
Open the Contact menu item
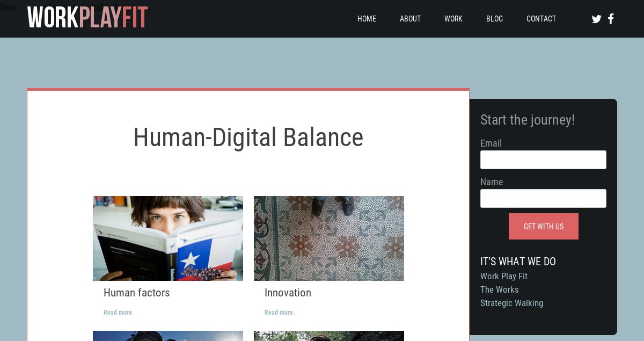click(x=541, y=19)
